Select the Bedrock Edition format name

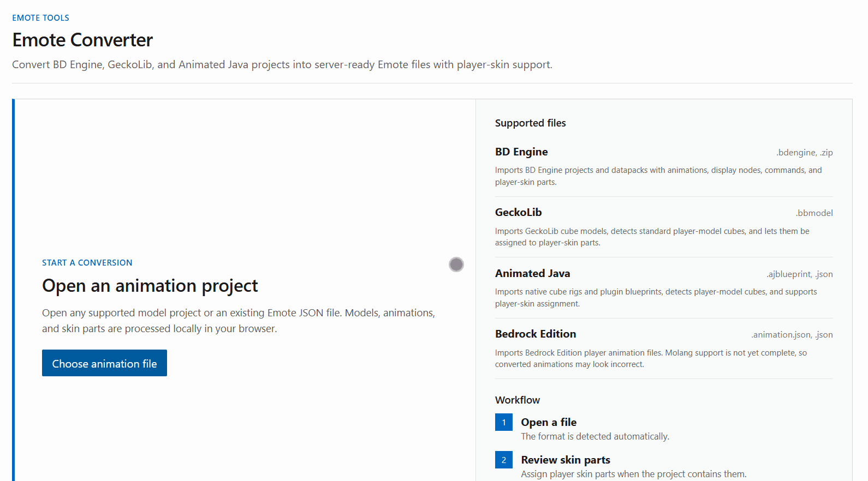(536, 334)
